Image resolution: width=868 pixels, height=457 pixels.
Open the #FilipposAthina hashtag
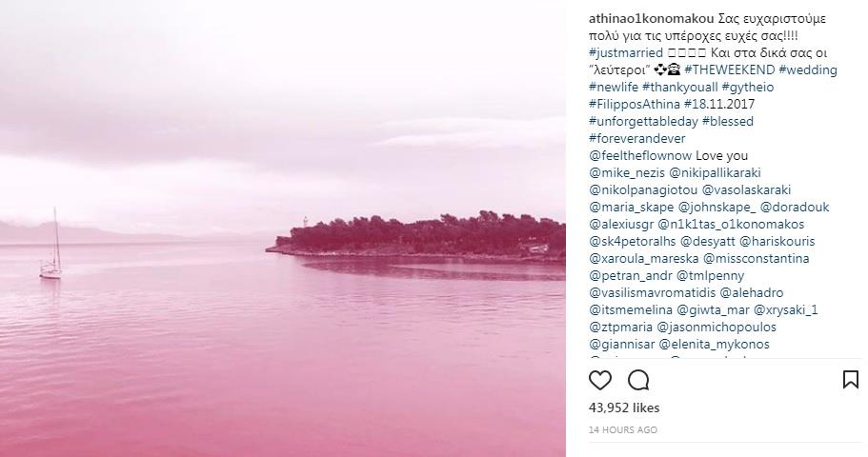click(x=635, y=104)
